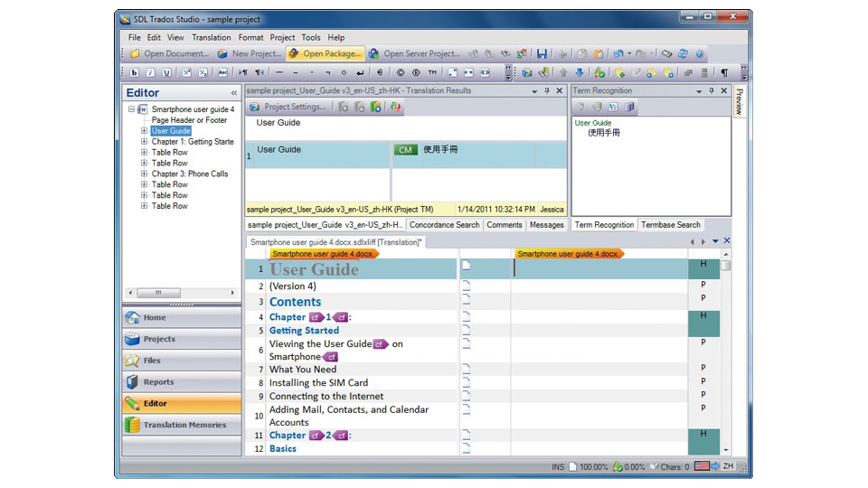Toggle superscript formatting
This screenshot has height=488, width=868.
(x=186, y=72)
